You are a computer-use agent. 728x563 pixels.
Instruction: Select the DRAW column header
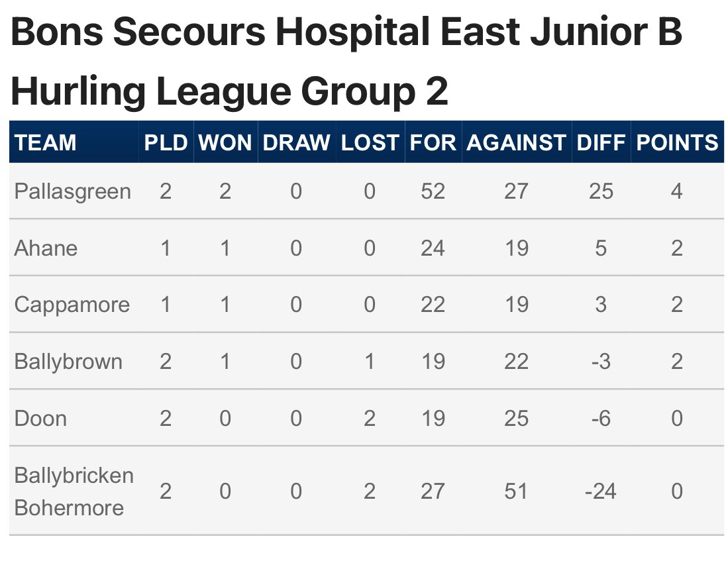296,142
